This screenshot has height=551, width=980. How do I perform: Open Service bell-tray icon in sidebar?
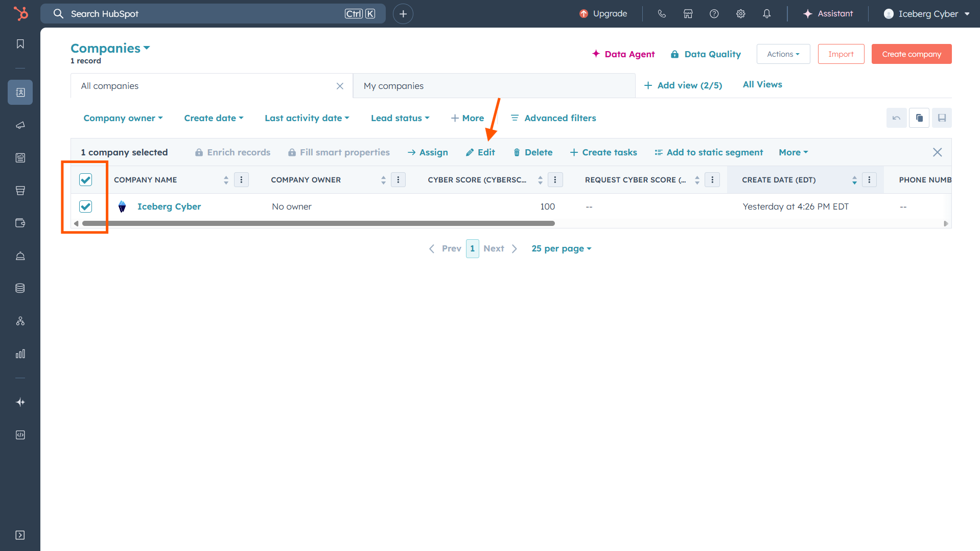[20, 256]
